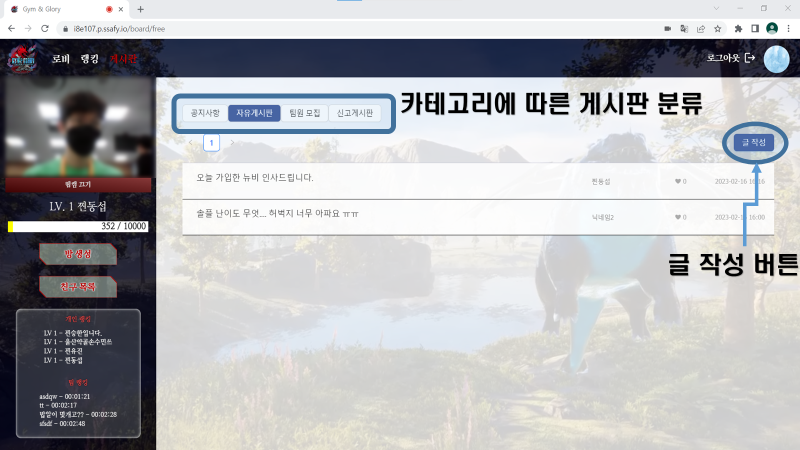800x450 pixels.
Task: Click the 개인 랭킹 heading
Action: (78, 319)
